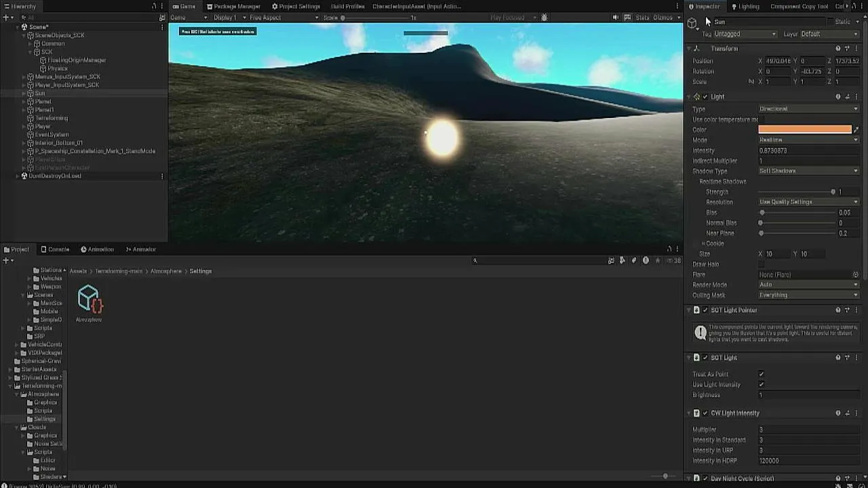Open the Console tab
The height and width of the screenshot is (488, 868).
[x=55, y=249]
